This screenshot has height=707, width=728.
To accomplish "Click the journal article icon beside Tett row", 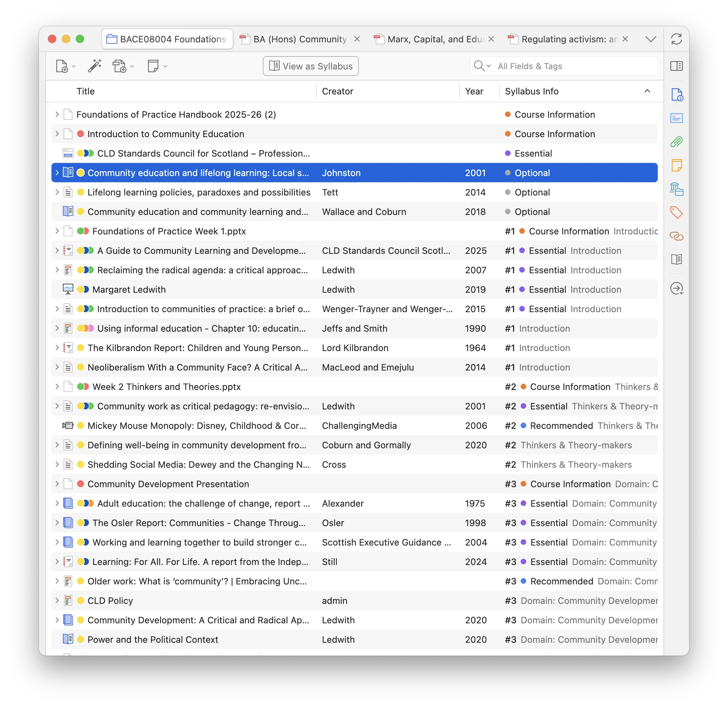I will point(68,192).
